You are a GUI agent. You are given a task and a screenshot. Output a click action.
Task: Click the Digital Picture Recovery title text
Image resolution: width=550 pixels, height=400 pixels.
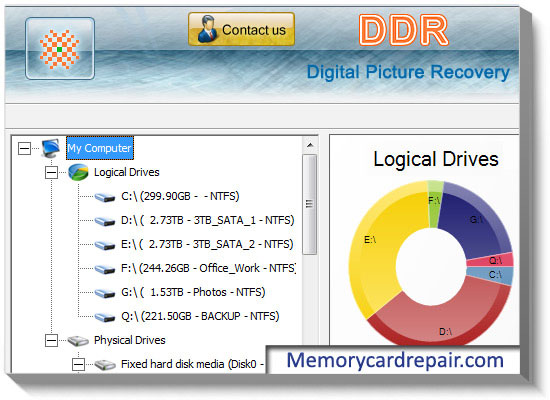(408, 72)
